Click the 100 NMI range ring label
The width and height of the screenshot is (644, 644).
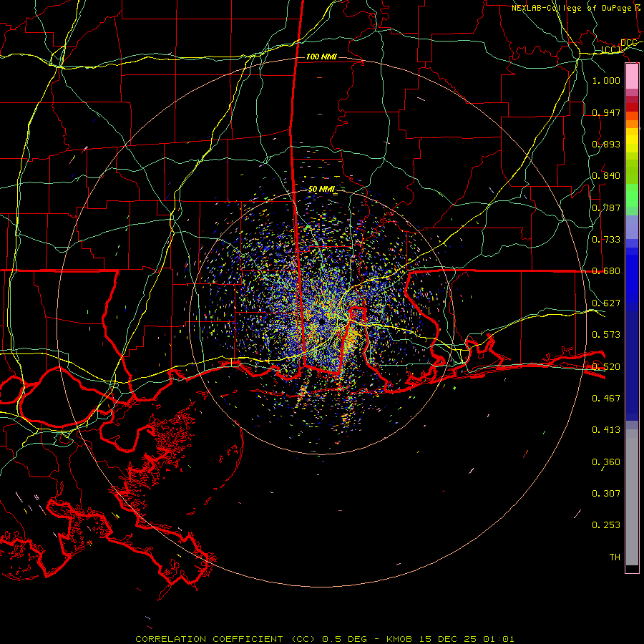click(321, 57)
